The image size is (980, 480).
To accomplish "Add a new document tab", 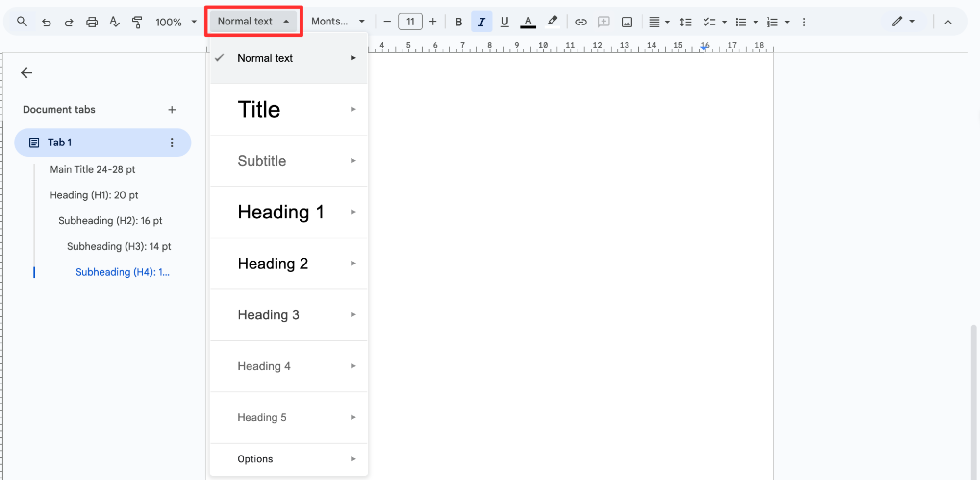I will coord(172,110).
